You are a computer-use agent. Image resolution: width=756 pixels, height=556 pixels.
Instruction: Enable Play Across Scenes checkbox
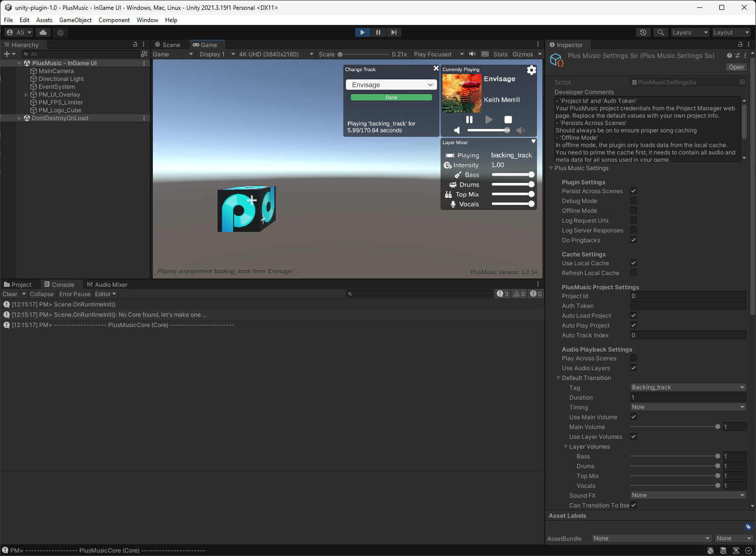coord(634,358)
